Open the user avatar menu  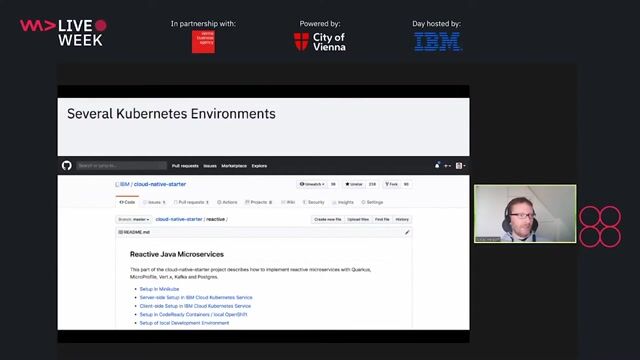[x=460, y=166]
